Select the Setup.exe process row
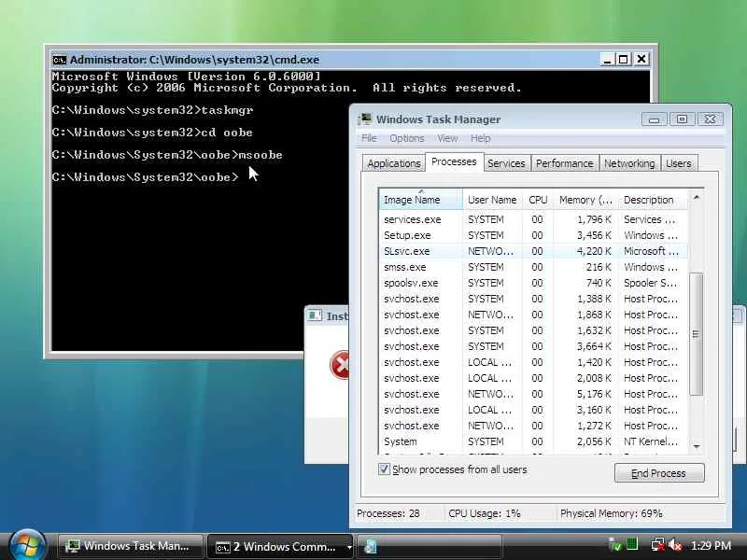This screenshot has height=560, width=747. [533, 235]
